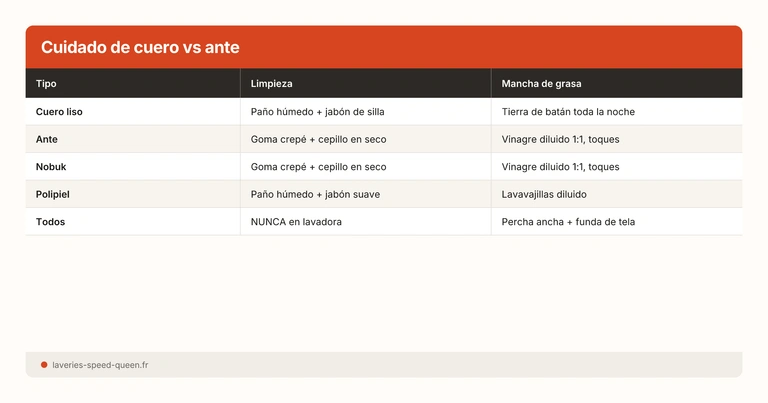768x403 pixels.
Task: Open the laveries-speed-queen.fr link
Action: point(100,365)
